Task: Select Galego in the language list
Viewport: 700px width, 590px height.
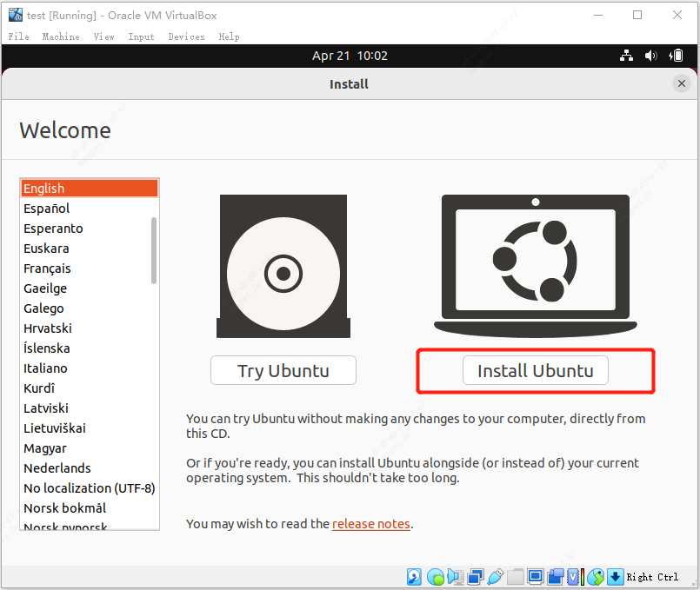Action: click(90, 308)
